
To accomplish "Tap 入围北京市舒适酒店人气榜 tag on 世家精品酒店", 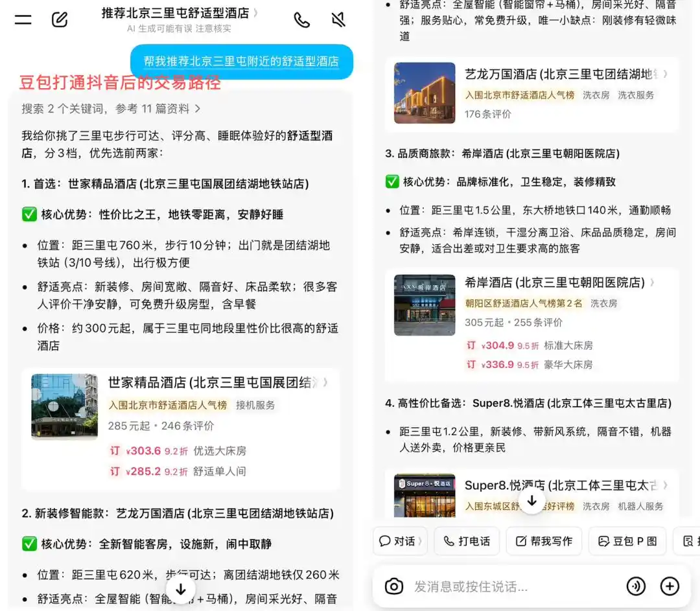I will tap(168, 405).
